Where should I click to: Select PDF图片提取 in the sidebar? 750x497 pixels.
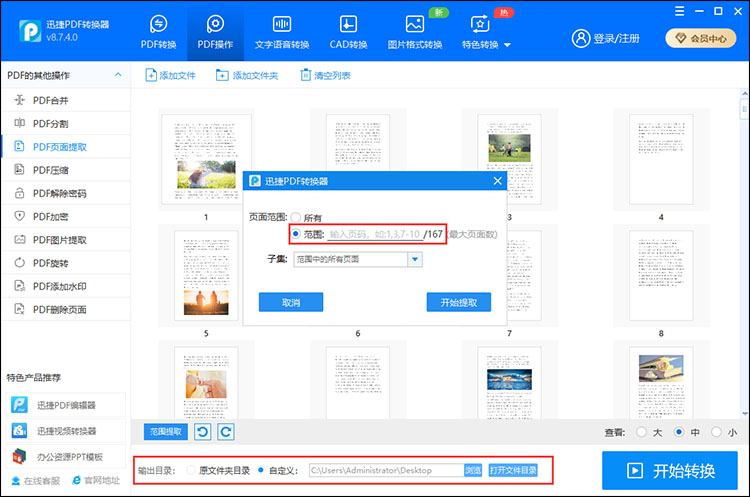(x=66, y=240)
